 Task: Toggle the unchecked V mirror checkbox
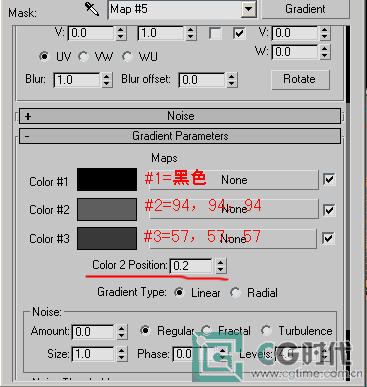coord(215,34)
